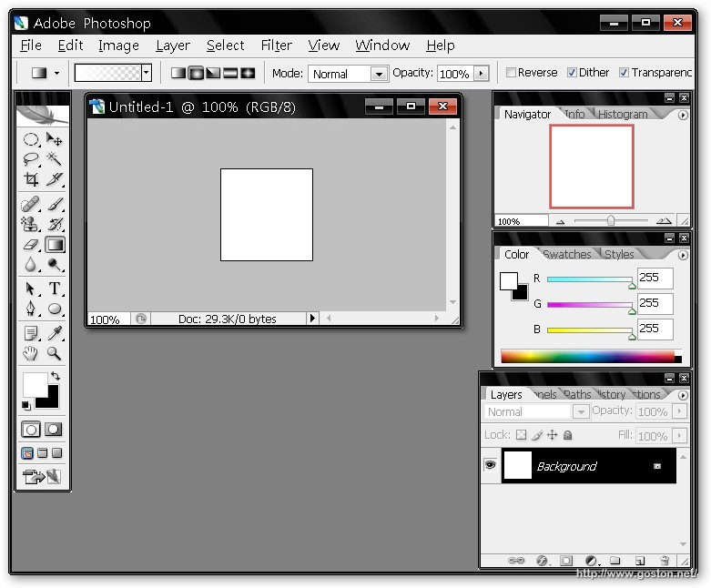Click the create new layer icon
The image size is (711, 588).
(640, 561)
